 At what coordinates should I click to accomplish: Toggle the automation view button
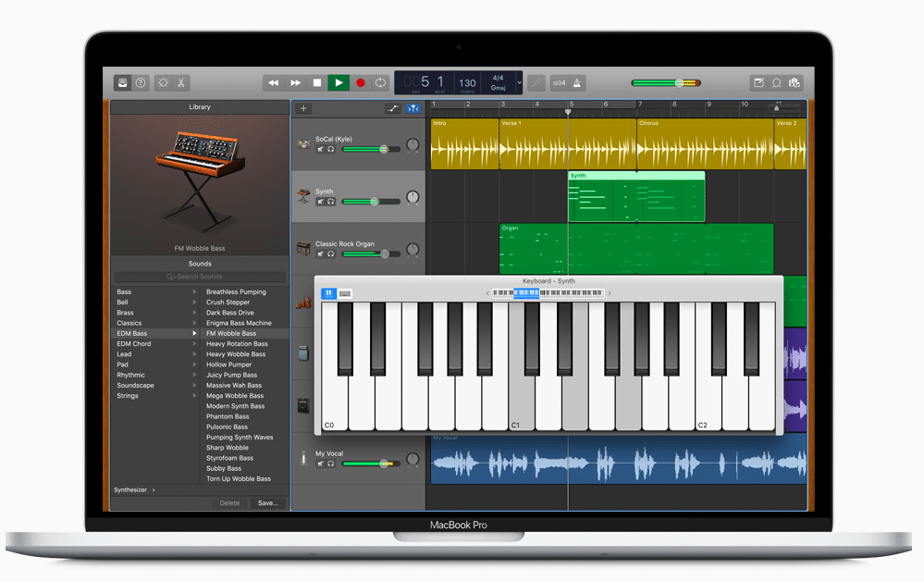(392, 108)
